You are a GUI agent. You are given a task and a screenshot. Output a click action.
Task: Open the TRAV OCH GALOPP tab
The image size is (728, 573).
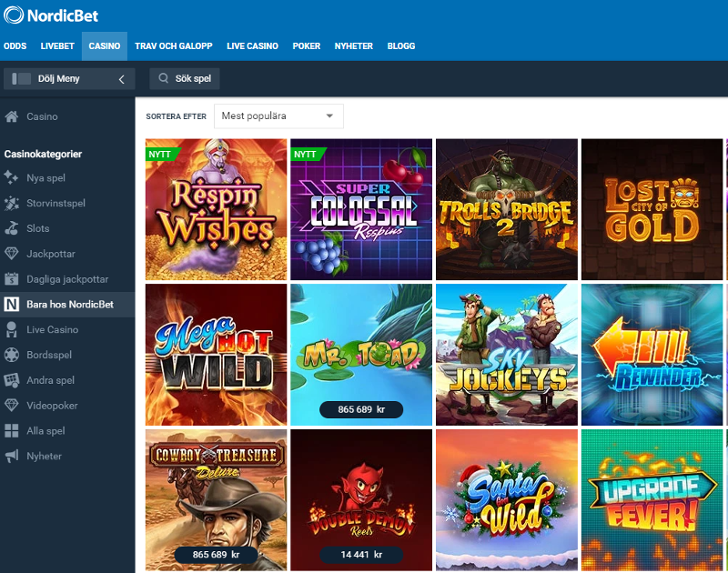tap(174, 46)
